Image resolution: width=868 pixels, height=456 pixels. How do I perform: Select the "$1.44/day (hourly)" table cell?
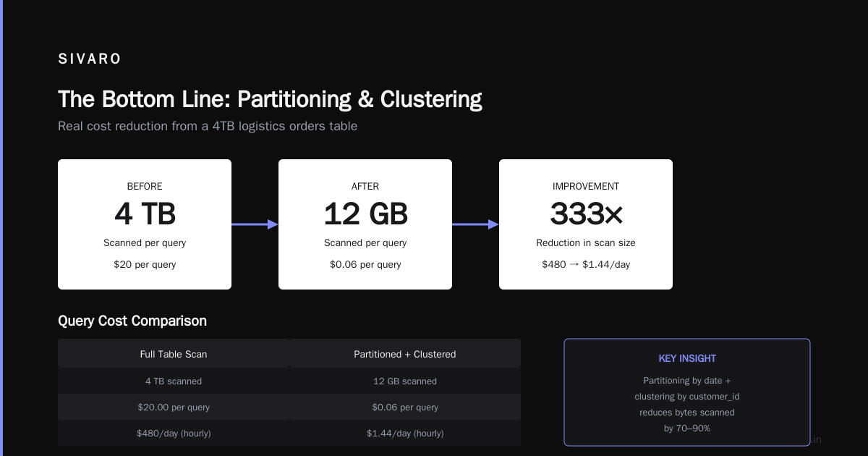(x=405, y=433)
